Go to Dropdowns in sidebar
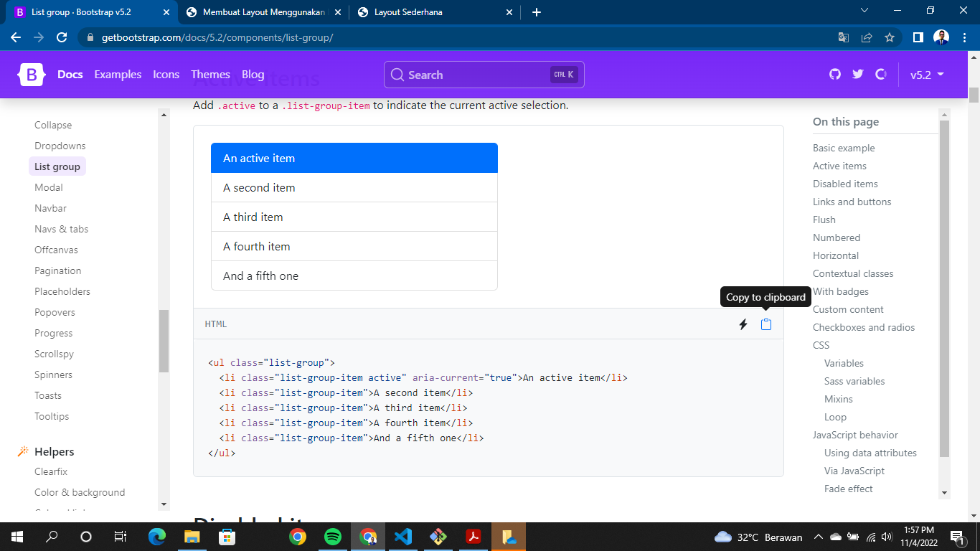The height and width of the screenshot is (551, 980). coord(60,146)
